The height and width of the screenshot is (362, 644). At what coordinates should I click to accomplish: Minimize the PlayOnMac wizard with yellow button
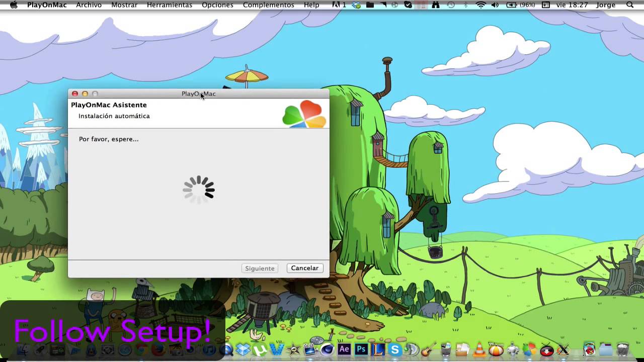tap(85, 94)
